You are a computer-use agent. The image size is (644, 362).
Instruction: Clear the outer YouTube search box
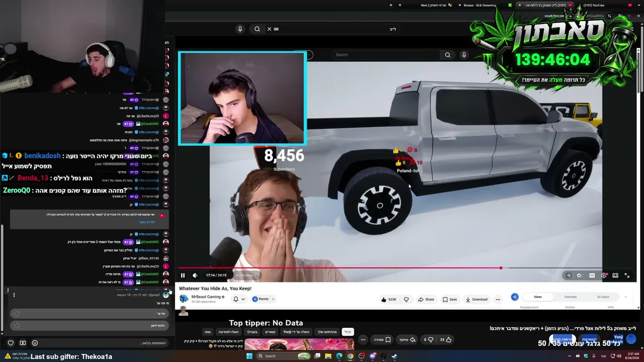coord(269,29)
